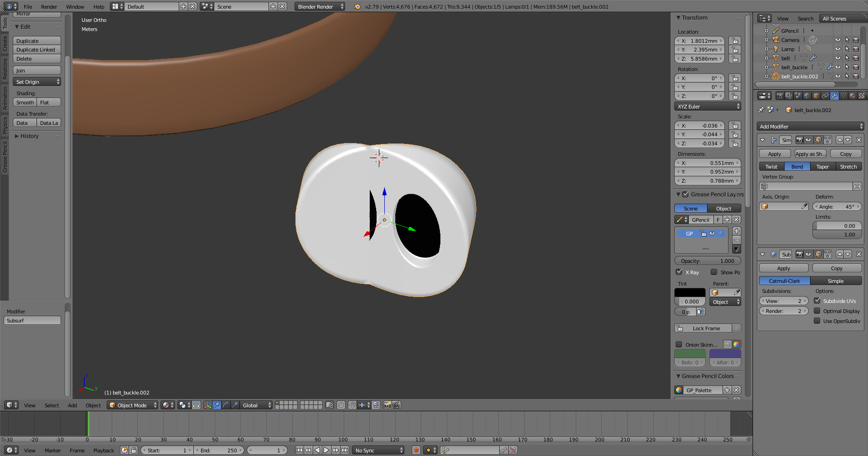Toggle Subsurf viewport visibility eye
Image resolution: width=868 pixels, height=456 pixels.
point(808,254)
